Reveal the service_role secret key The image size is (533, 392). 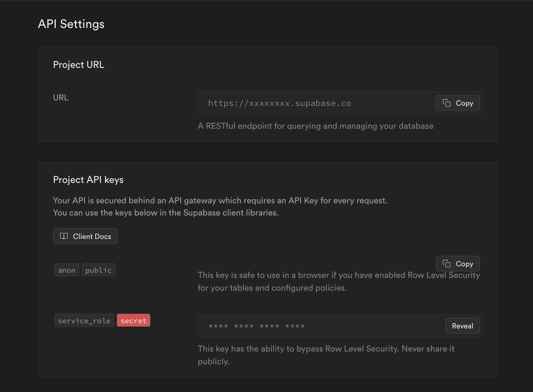[462, 326]
